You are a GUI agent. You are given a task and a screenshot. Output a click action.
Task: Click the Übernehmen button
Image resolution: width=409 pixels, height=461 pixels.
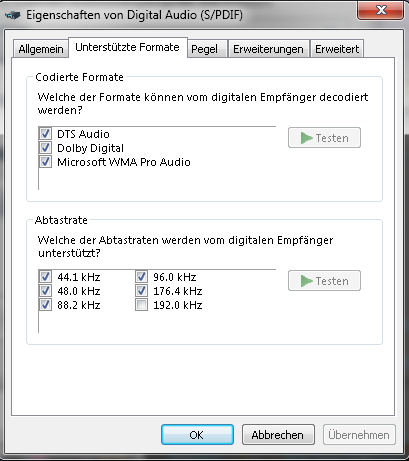[x=359, y=435]
